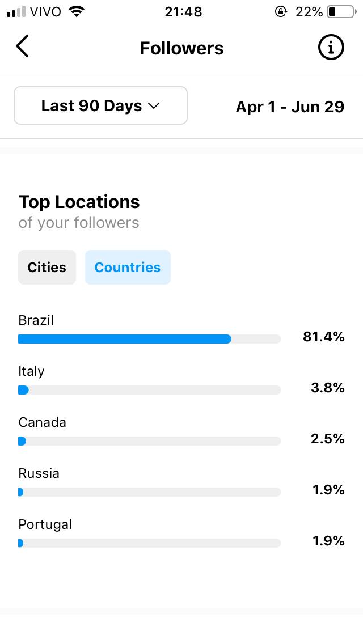
Task: Tap the Followers page title
Action: tap(181, 48)
